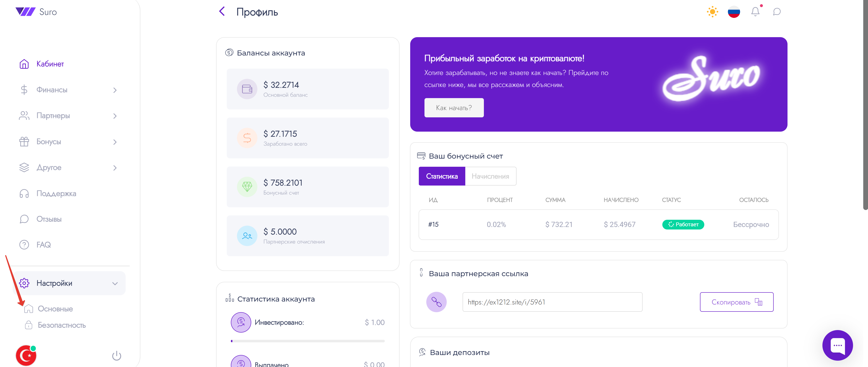The height and width of the screenshot is (367, 868).
Task: Click the 0.02% percent cell
Action: (496, 225)
